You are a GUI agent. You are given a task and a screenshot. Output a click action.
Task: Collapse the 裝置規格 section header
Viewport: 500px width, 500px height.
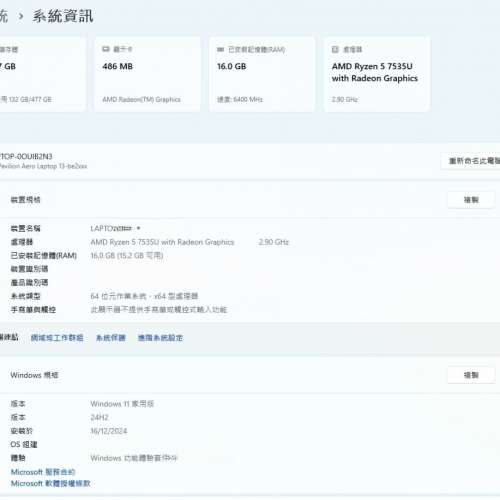pyautogui.click(x=250, y=200)
